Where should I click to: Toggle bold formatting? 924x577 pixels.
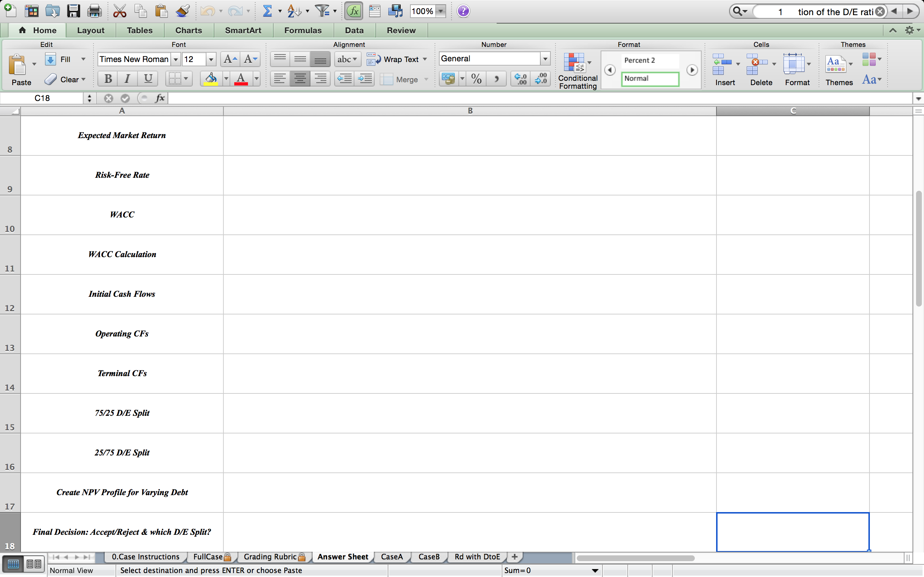tap(107, 79)
